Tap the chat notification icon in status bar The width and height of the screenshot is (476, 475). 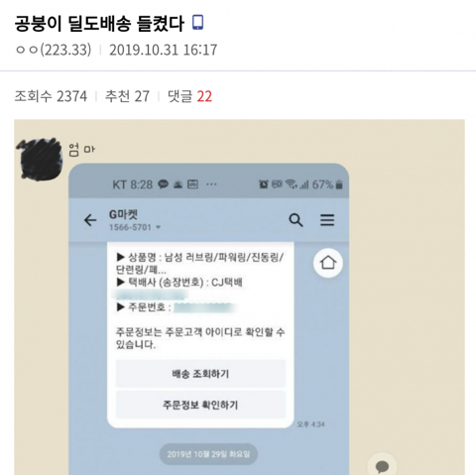coord(163,184)
